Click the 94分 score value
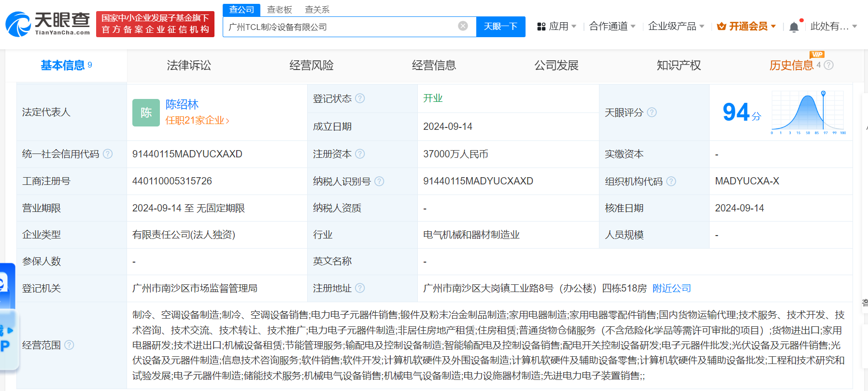868x391 pixels. 742,112
